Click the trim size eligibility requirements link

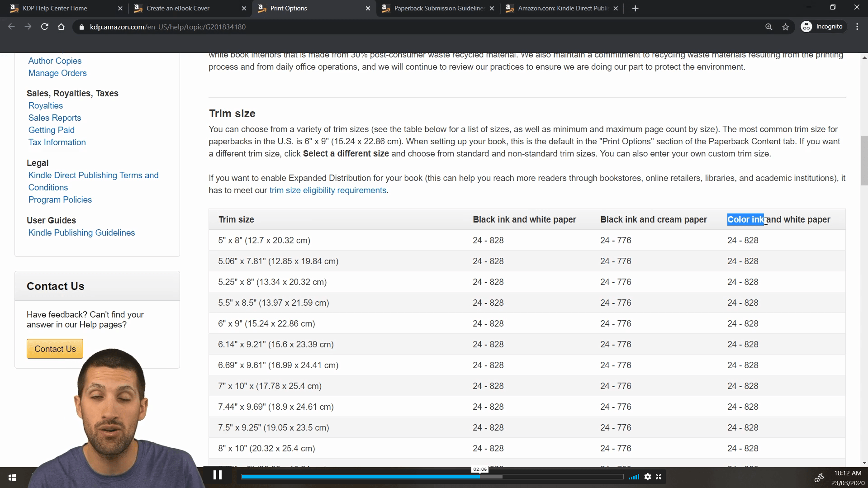(x=327, y=190)
